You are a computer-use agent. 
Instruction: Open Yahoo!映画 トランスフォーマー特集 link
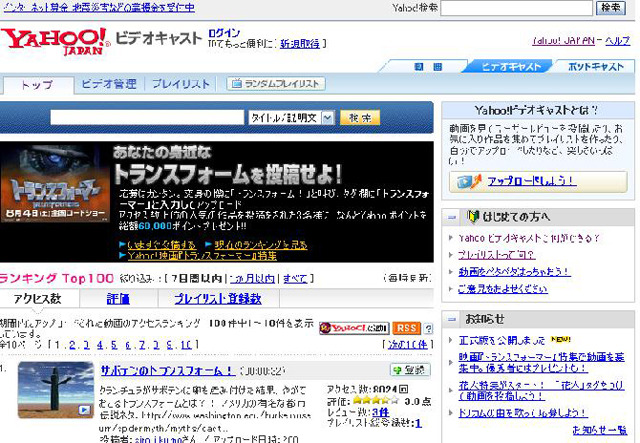tap(202, 256)
